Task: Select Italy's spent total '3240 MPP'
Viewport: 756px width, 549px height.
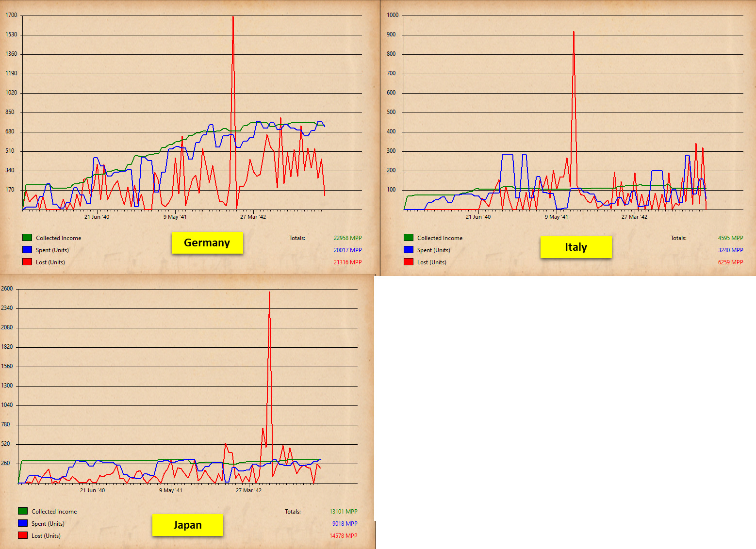Action: click(x=731, y=250)
